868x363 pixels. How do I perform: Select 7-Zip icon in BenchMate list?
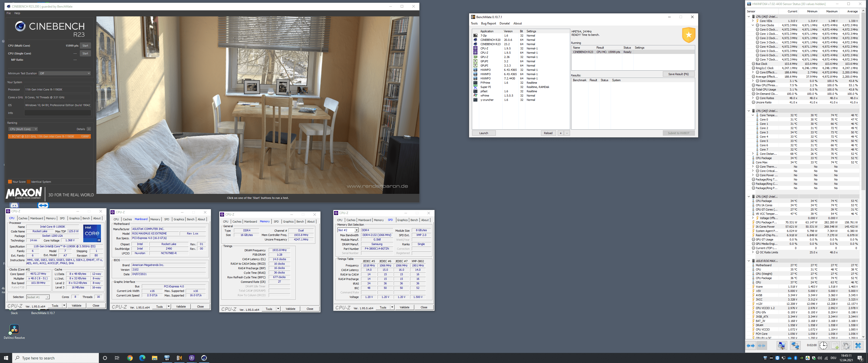475,36
